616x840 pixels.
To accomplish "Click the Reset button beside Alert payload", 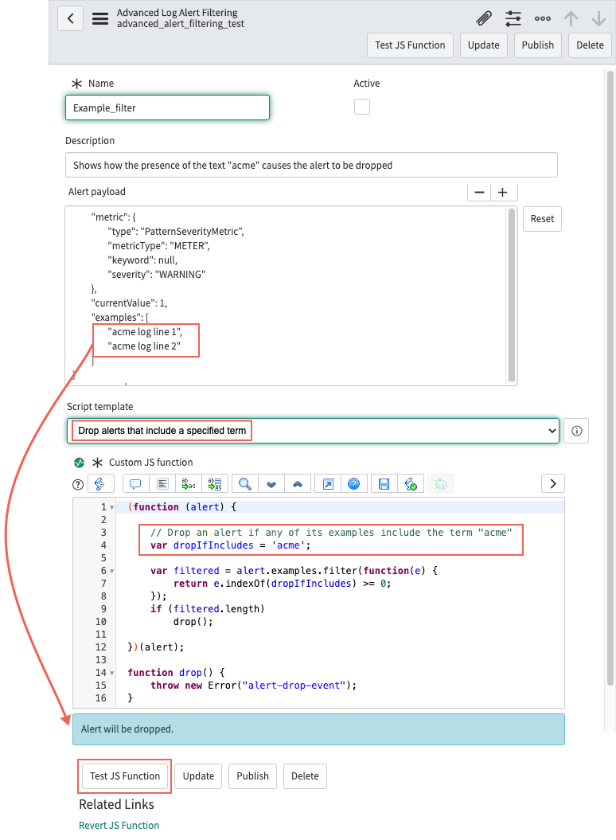I will [x=542, y=219].
